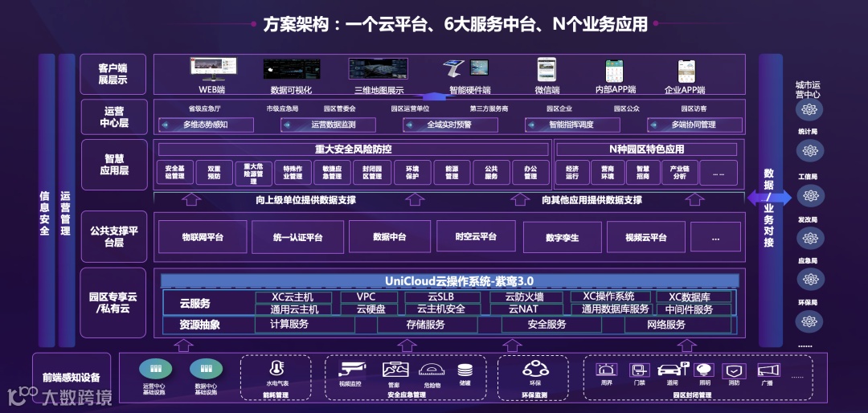Viewport: 868px width, 413px height.
Task: Click the 重大安全风险防控 header
Action: pyautogui.click(x=353, y=149)
